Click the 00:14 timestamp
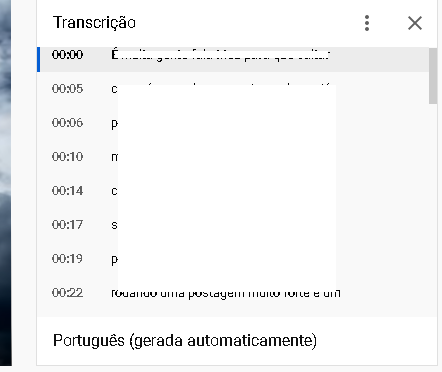The height and width of the screenshot is (372, 442). [67, 191]
